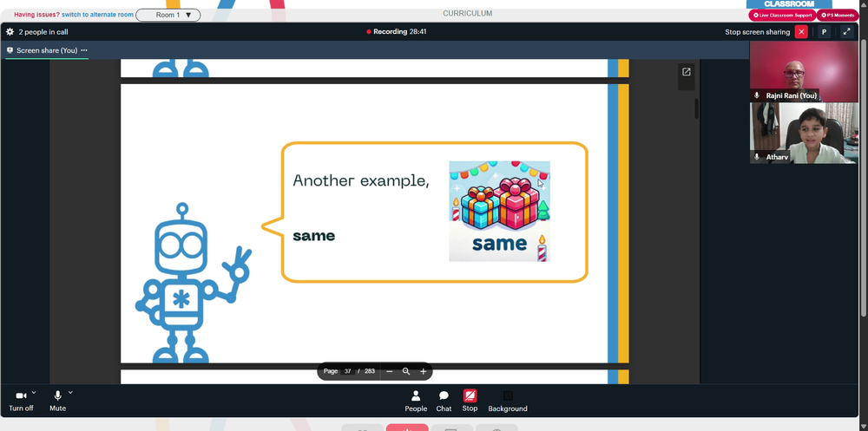Open PS Moments button
Screen dimensions: 868x431
point(838,15)
